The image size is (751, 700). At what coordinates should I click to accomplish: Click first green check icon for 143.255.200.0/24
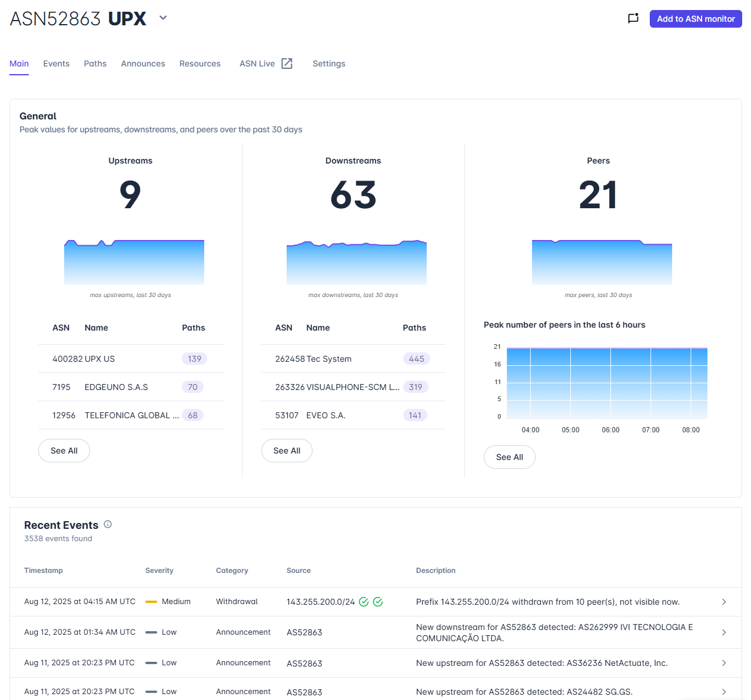[364, 602]
